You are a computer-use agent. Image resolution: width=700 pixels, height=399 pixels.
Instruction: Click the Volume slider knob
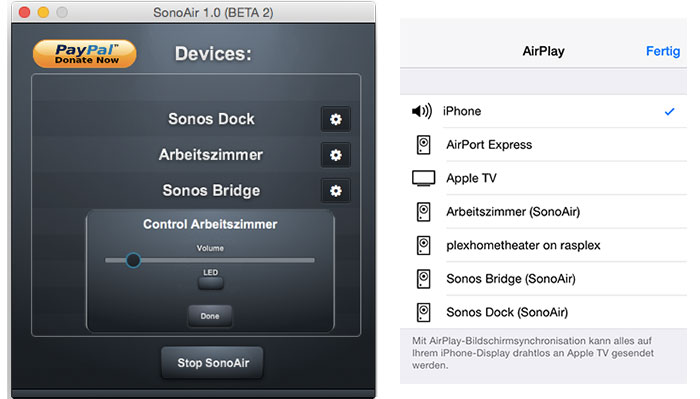pos(133,260)
